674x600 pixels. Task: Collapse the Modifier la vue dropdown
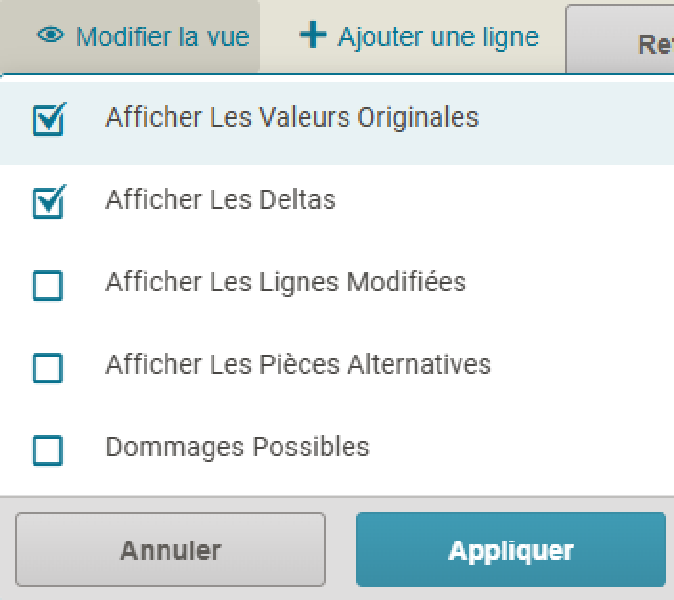coord(162,37)
